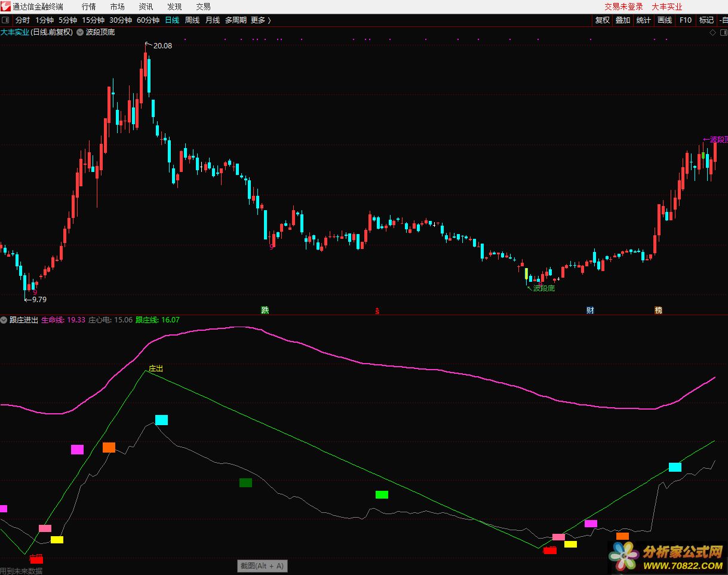This screenshot has width=728, height=575.
Task: Switch to 5分钟 period tab
Action: [67, 20]
